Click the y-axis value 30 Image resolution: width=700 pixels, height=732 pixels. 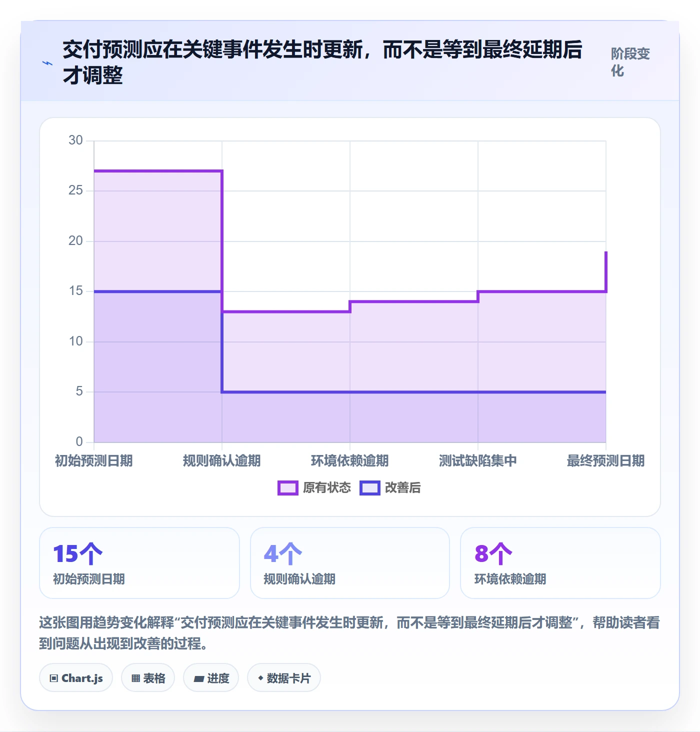click(75, 140)
